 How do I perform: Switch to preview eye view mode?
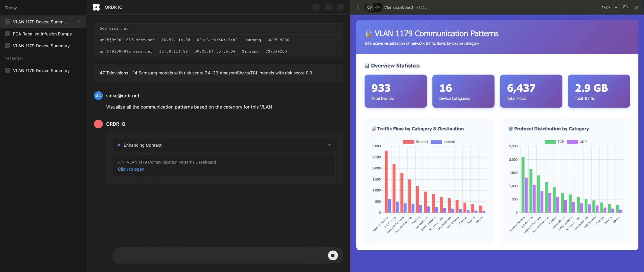coord(370,7)
